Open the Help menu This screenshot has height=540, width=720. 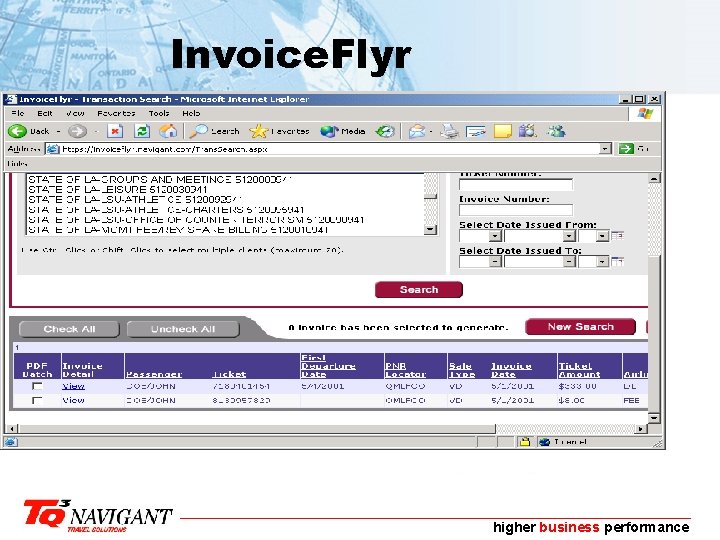click(x=191, y=113)
